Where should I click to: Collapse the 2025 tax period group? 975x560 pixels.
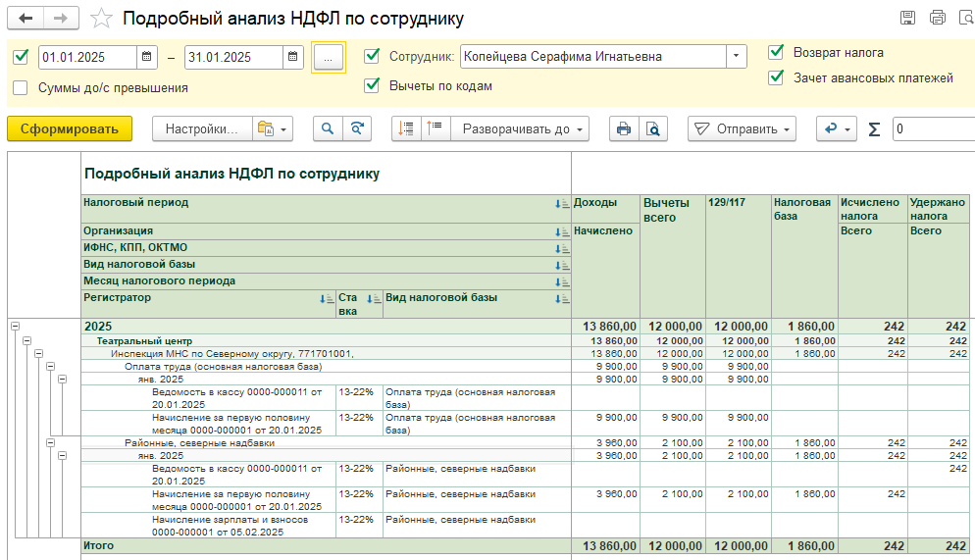pyautogui.click(x=15, y=326)
